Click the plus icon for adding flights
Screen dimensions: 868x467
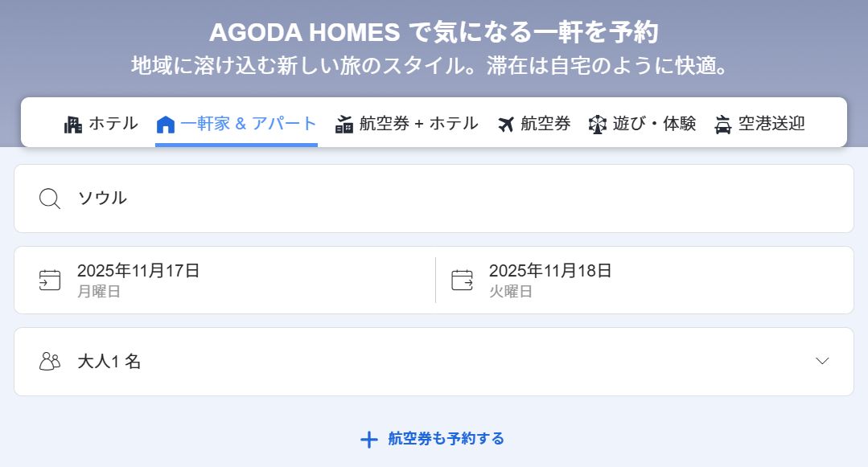(x=368, y=439)
